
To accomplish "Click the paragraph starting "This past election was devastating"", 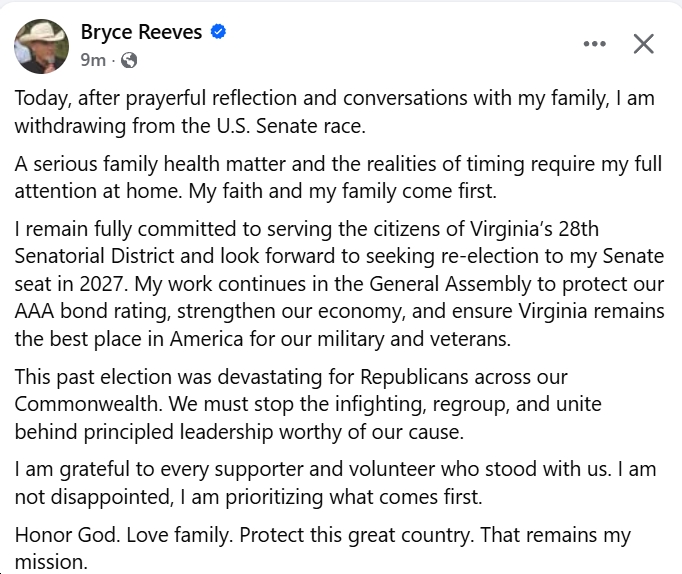I will (x=300, y=405).
